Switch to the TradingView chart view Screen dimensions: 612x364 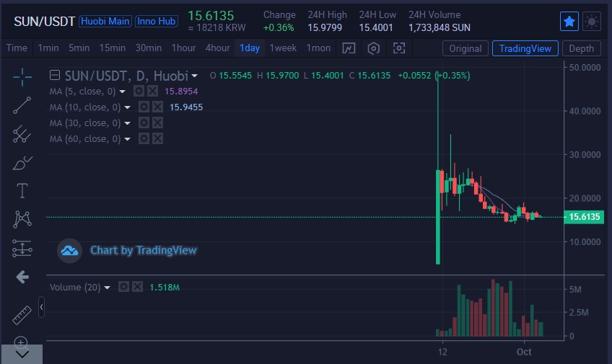525,48
